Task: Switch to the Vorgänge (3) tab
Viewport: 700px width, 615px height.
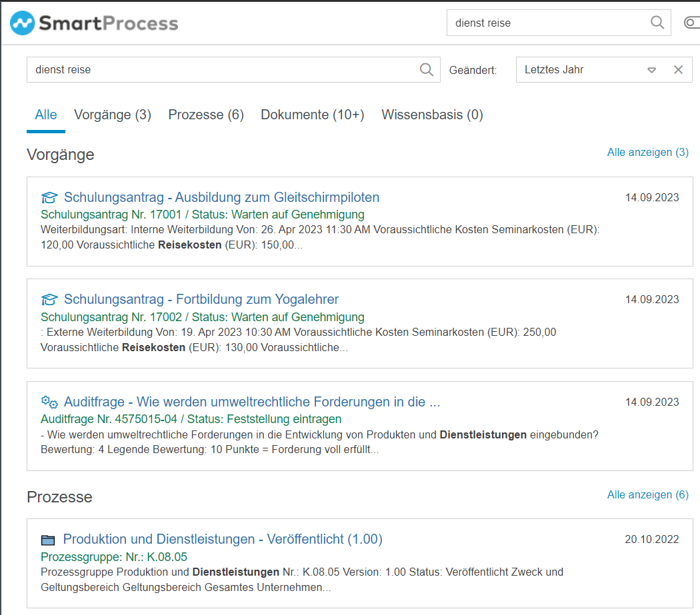Action: tap(113, 115)
